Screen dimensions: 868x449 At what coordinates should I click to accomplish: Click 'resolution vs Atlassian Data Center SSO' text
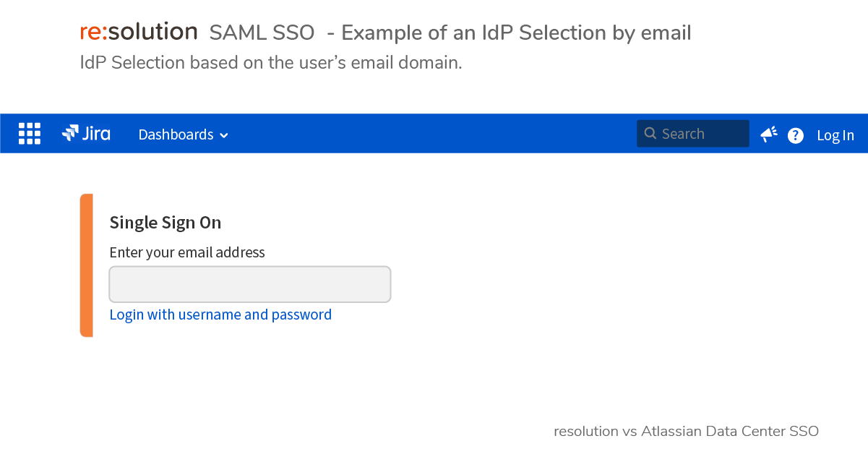687,432
